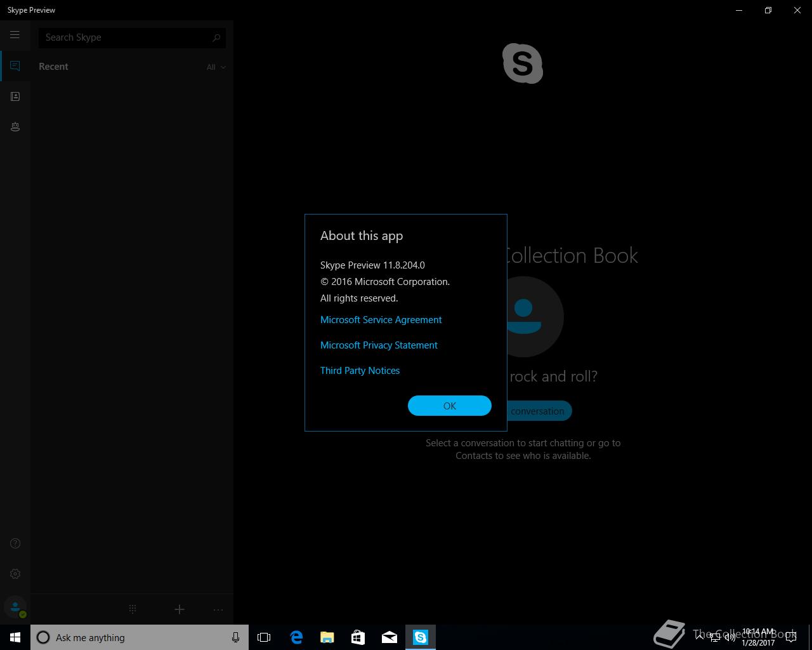Image resolution: width=812 pixels, height=650 pixels.
Task: Open Mail app from taskbar
Action: (390, 637)
